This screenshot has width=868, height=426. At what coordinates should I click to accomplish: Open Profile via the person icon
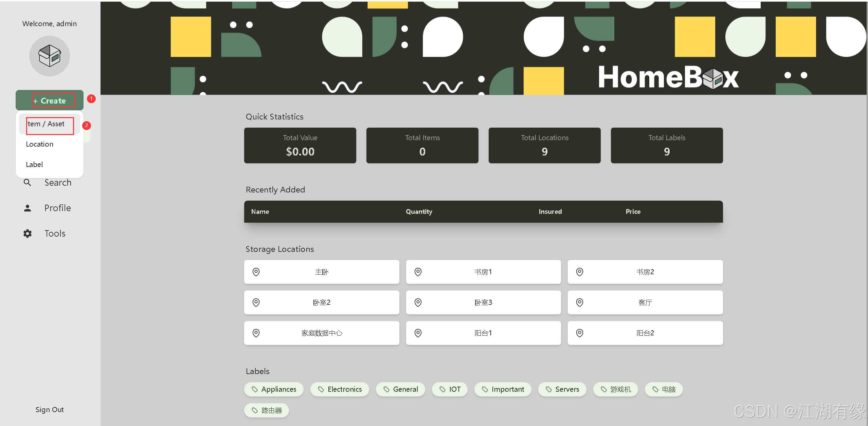[x=28, y=208]
